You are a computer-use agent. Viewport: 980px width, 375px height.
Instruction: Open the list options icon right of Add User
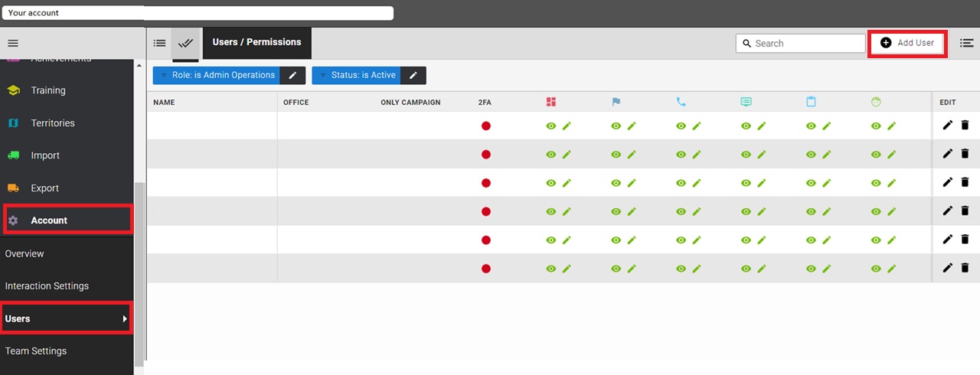[x=966, y=43]
